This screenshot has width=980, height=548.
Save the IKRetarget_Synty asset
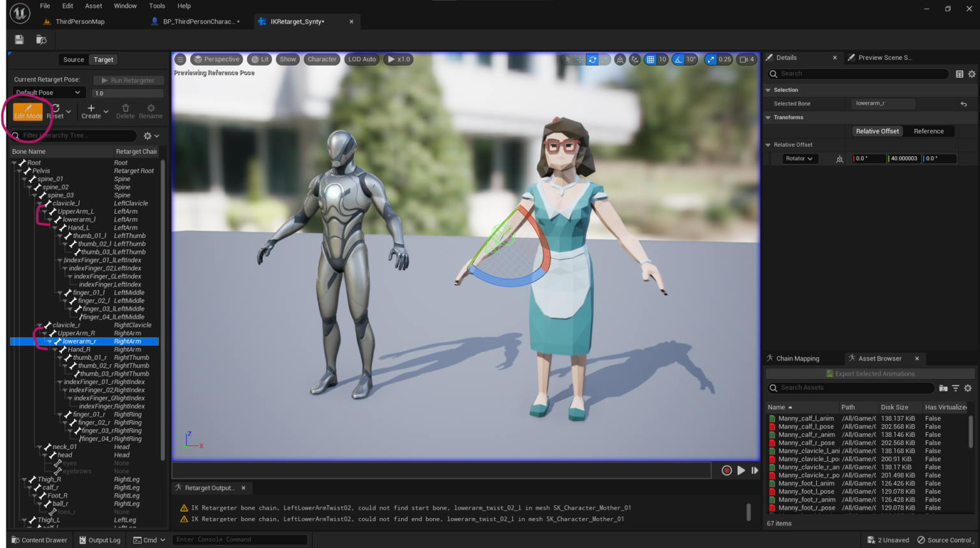click(x=19, y=39)
